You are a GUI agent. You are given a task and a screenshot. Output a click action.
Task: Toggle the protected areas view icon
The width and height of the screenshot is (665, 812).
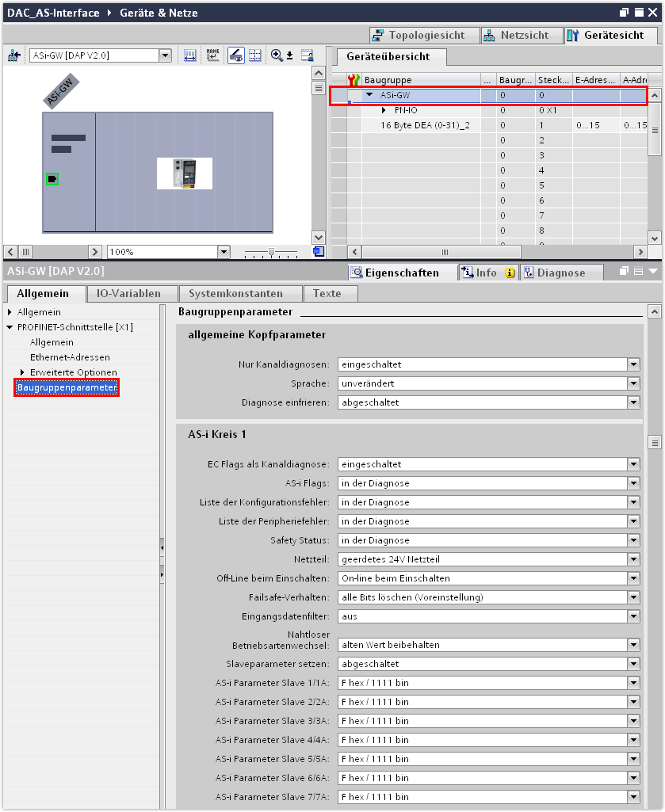tap(236, 55)
